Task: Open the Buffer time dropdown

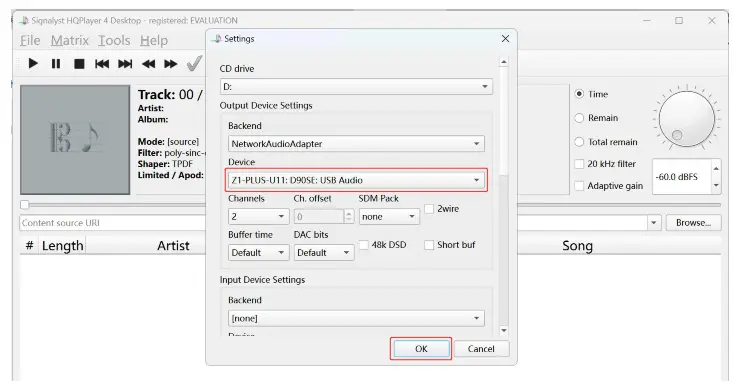Action: click(x=258, y=253)
